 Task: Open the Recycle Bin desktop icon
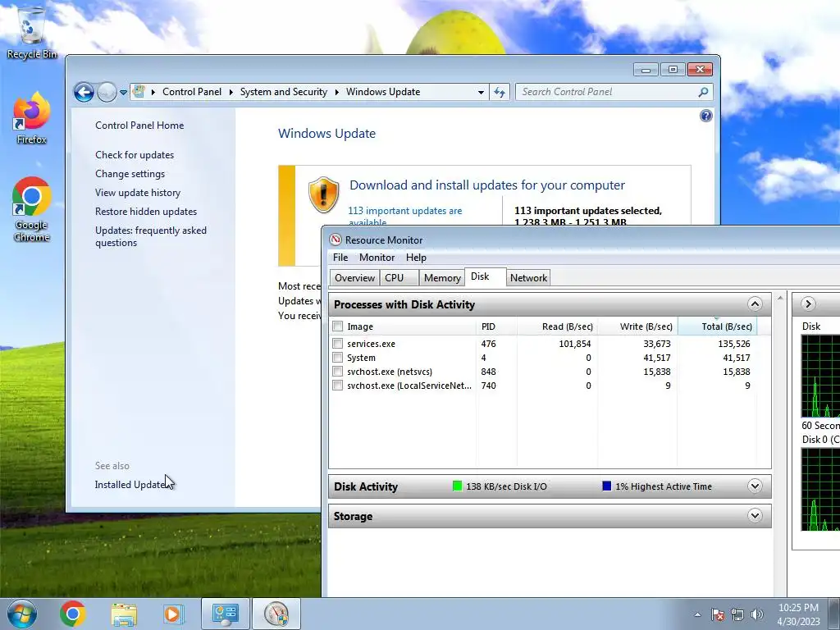click(31, 32)
